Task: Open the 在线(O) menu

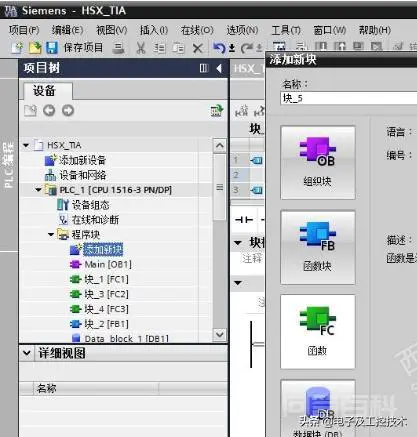Action: [197, 30]
